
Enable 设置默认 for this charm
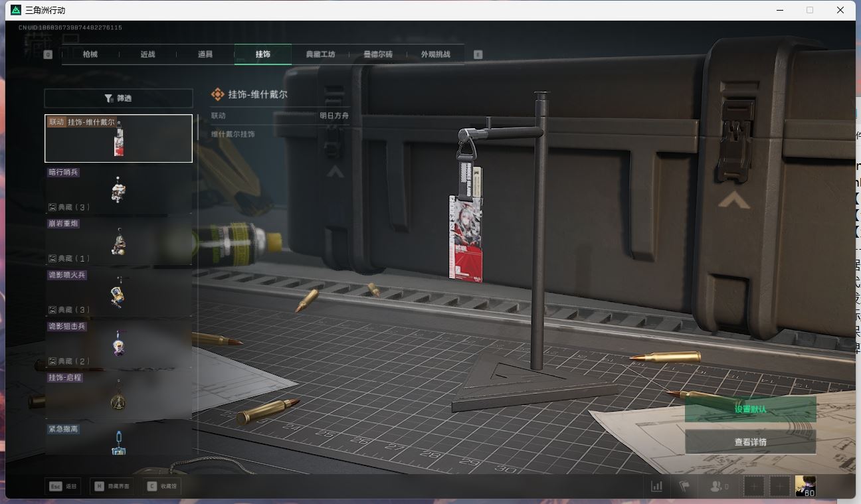point(751,410)
